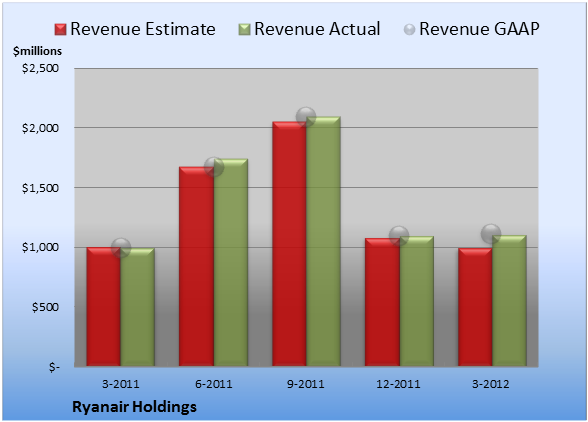The width and height of the screenshot is (588, 422).
Task: Select the green actual bar for 3-2011
Action: (x=138, y=307)
